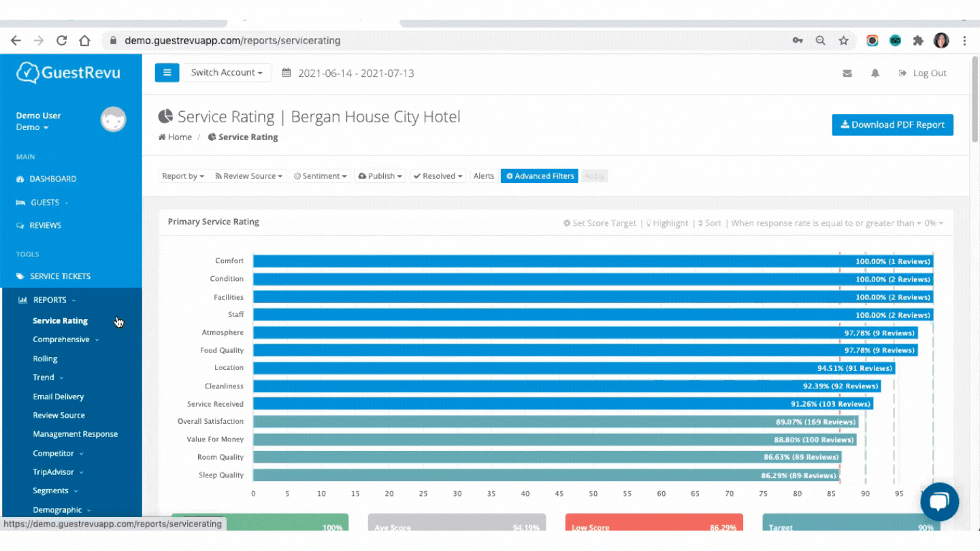
Task: Open the Switch Account dropdown
Action: click(x=227, y=73)
